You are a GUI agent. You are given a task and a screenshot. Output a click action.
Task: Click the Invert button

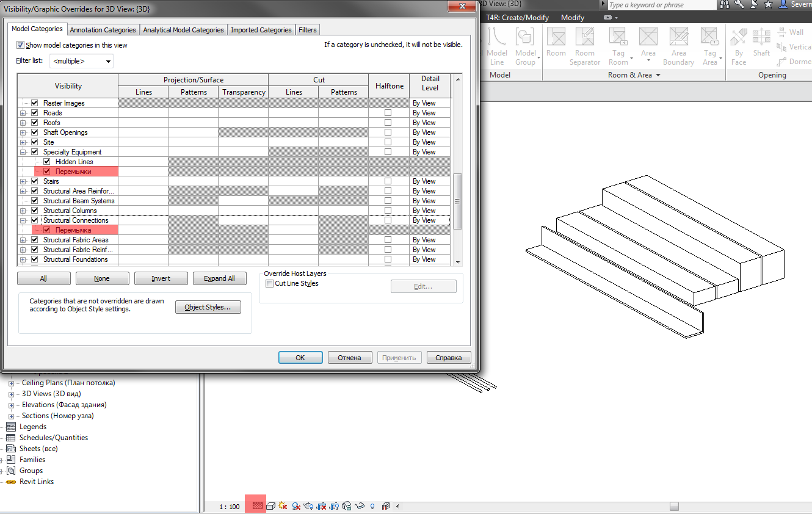(161, 278)
